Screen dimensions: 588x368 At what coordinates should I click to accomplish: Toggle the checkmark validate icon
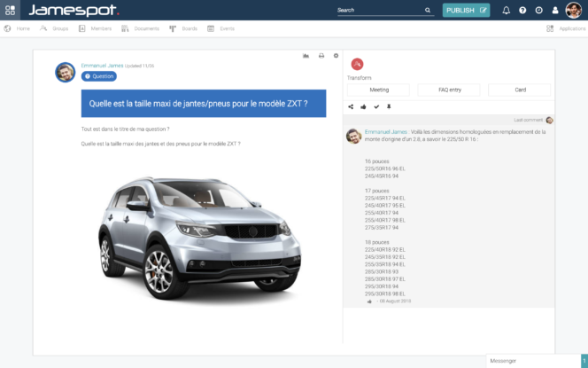[376, 106]
